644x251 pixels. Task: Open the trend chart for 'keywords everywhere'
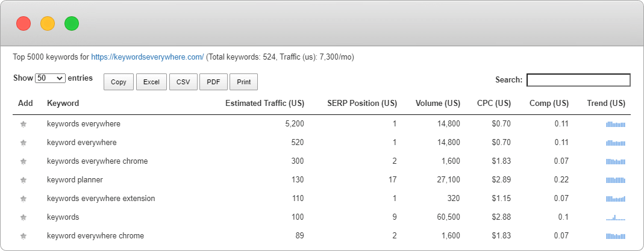[x=615, y=124]
